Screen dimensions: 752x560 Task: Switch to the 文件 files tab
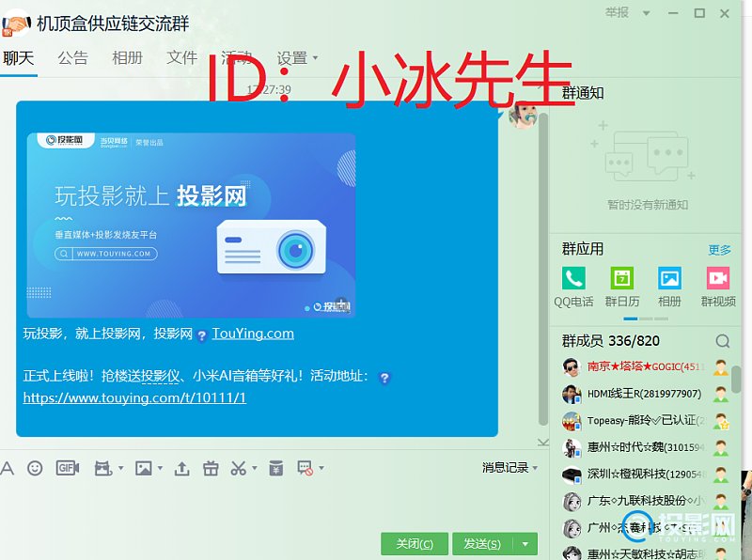pos(182,58)
